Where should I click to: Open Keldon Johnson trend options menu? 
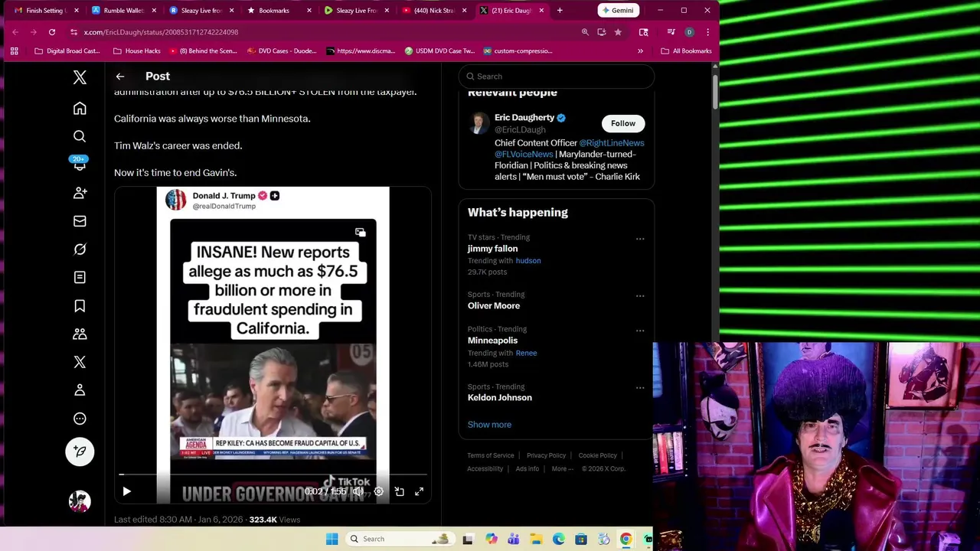click(640, 388)
